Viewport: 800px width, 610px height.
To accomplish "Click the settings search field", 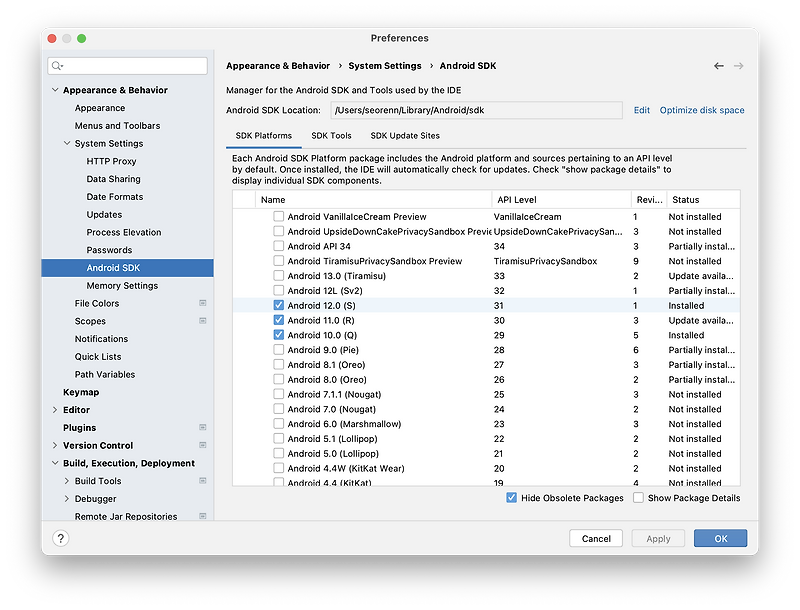I will click(x=128, y=66).
